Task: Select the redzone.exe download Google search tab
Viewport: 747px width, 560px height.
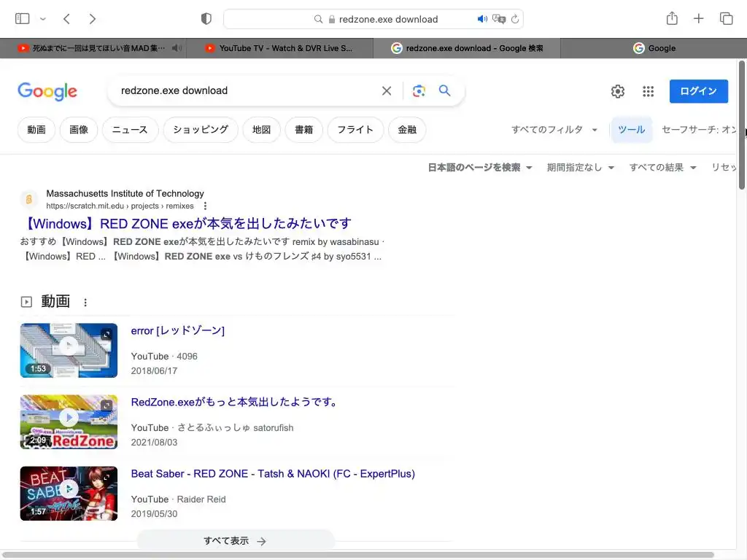Action: [x=467, y=48]
